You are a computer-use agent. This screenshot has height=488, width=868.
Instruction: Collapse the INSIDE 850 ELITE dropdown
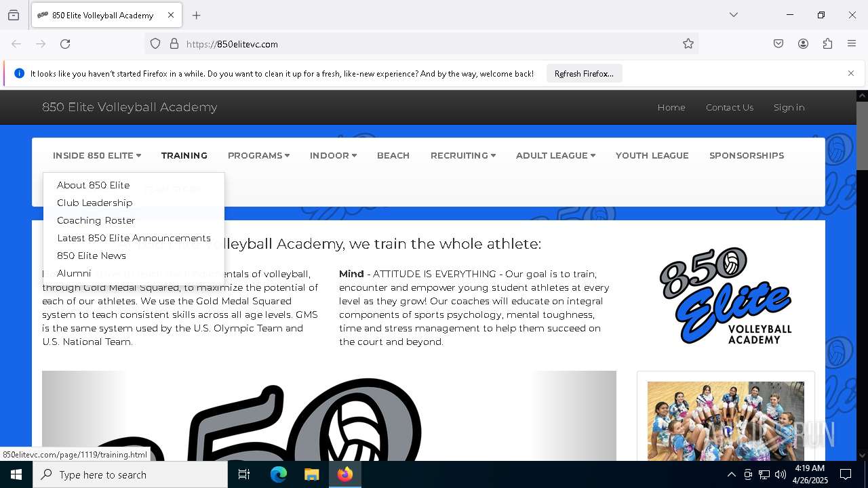click(97, 155)
